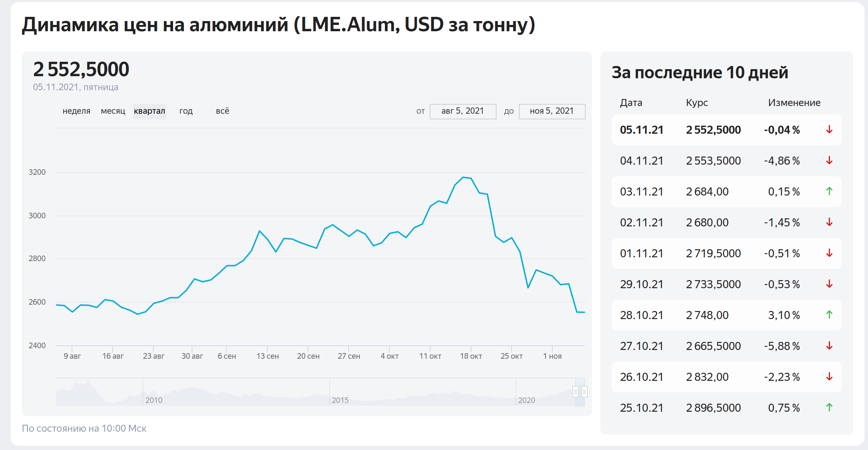
Task: Click the red down arrow for 04.11.21
Action: click(829, 160)
